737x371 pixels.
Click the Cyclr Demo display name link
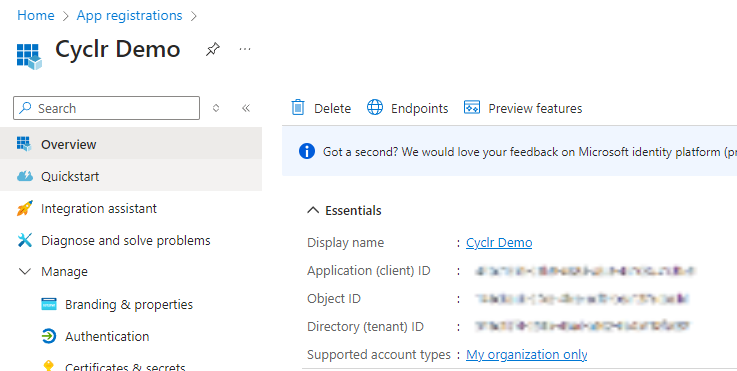pos(499,243)
